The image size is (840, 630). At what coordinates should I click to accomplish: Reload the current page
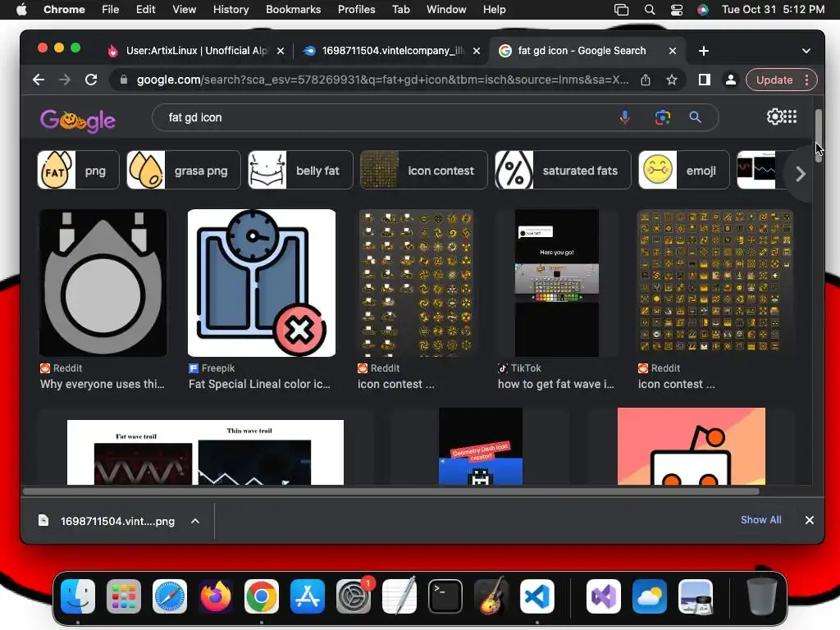pos(91,80)
